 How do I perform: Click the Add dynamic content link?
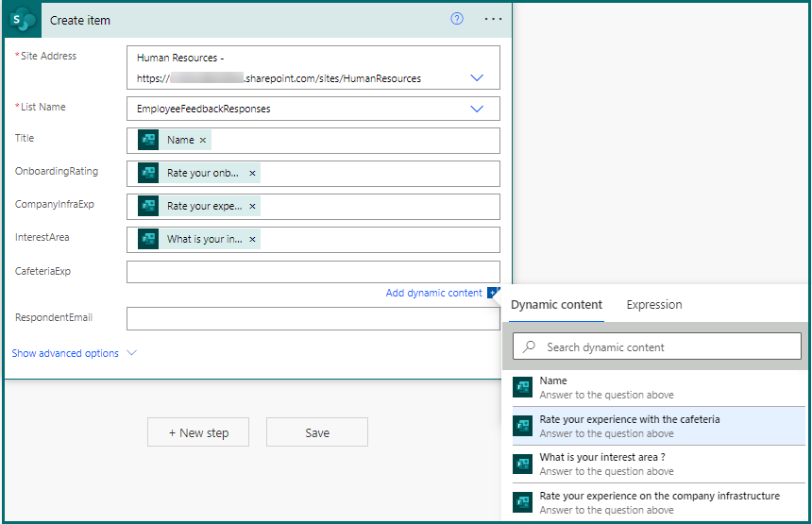(x=433, y=294)
